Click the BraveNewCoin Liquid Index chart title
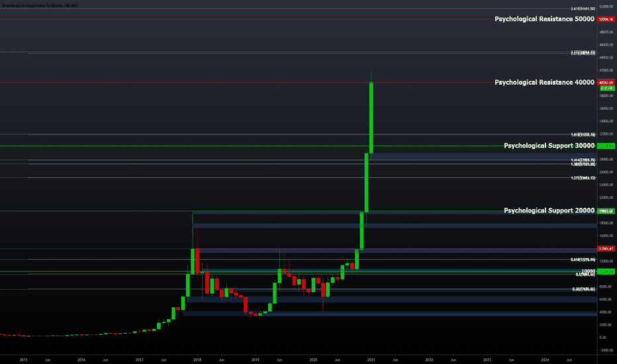This screenshot has width=617, height=364. (x=40, y=5)
